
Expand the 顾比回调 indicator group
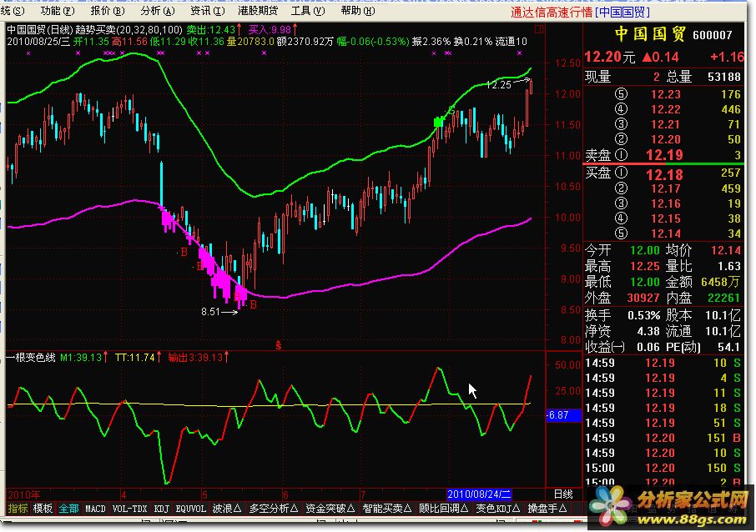(444, 509)
